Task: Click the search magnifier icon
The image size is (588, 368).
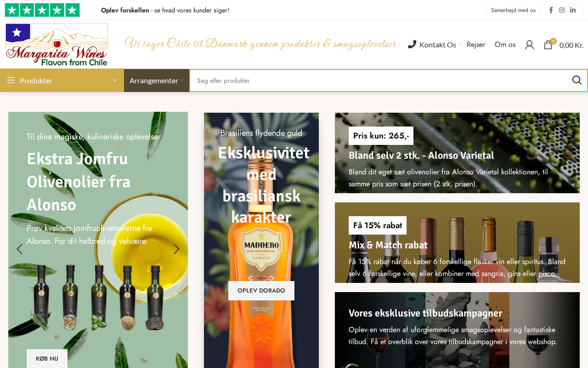Action: [577, 80]
